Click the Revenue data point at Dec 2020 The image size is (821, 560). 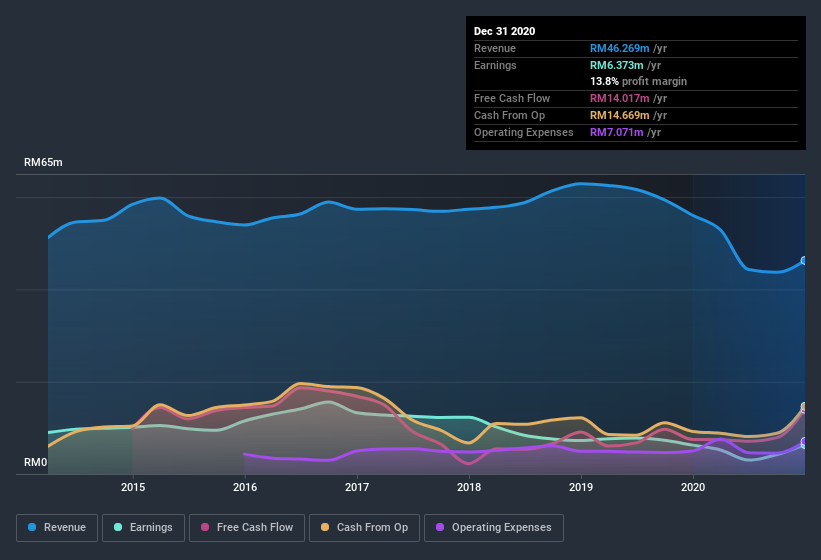[x=804, y=261]
